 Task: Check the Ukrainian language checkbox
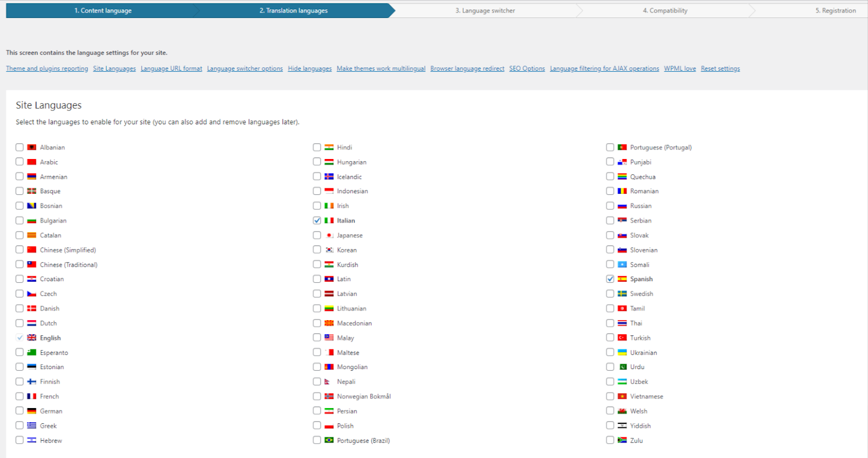coord(610,353)
